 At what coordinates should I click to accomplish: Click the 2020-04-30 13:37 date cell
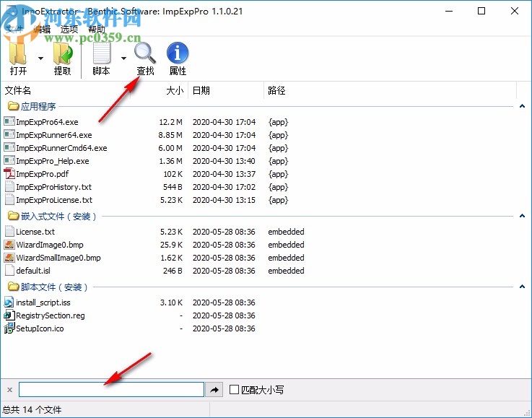[x=224, y=174]
